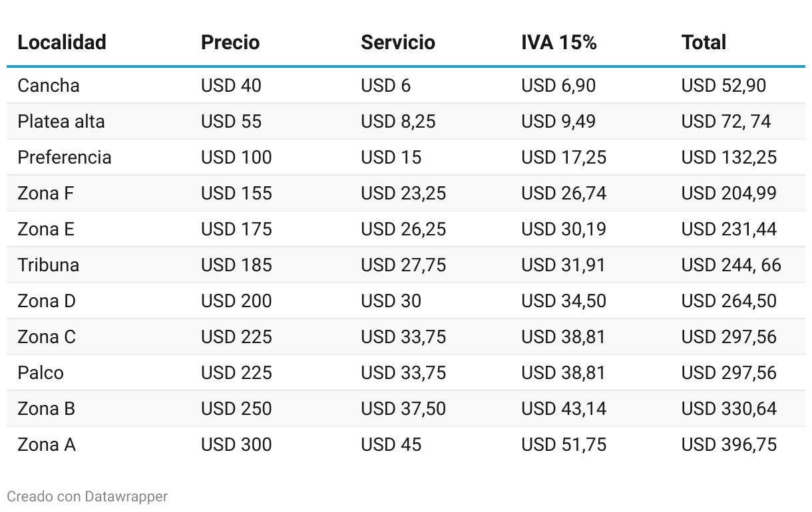Click the IVA 15% column header

[x=559, y=43]
